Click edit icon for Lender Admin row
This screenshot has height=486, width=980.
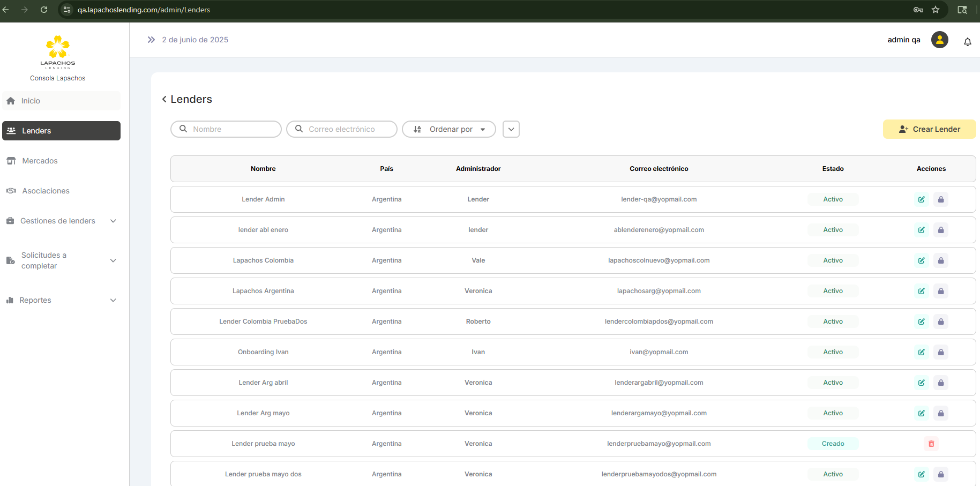[921, 199]
